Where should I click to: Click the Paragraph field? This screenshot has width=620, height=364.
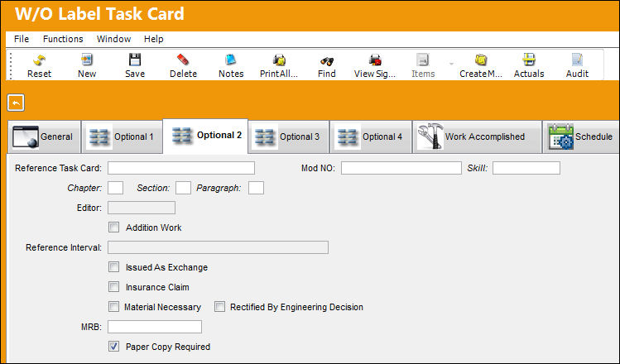257,188
